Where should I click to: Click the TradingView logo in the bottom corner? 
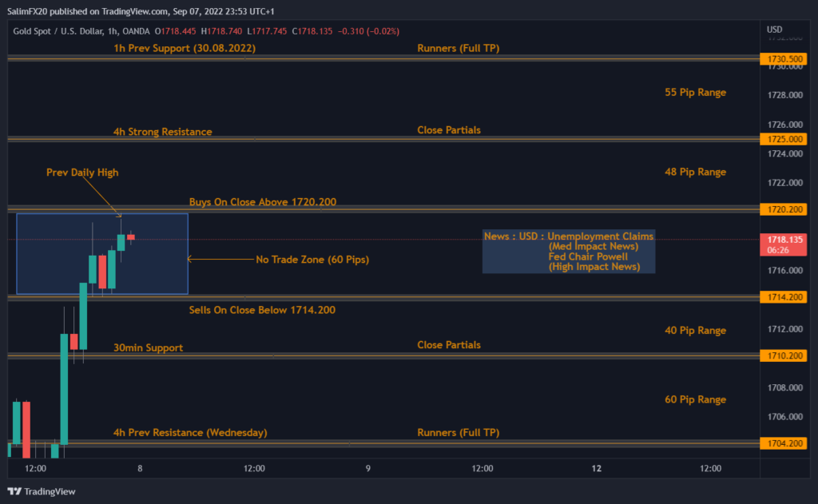point(13,493)
